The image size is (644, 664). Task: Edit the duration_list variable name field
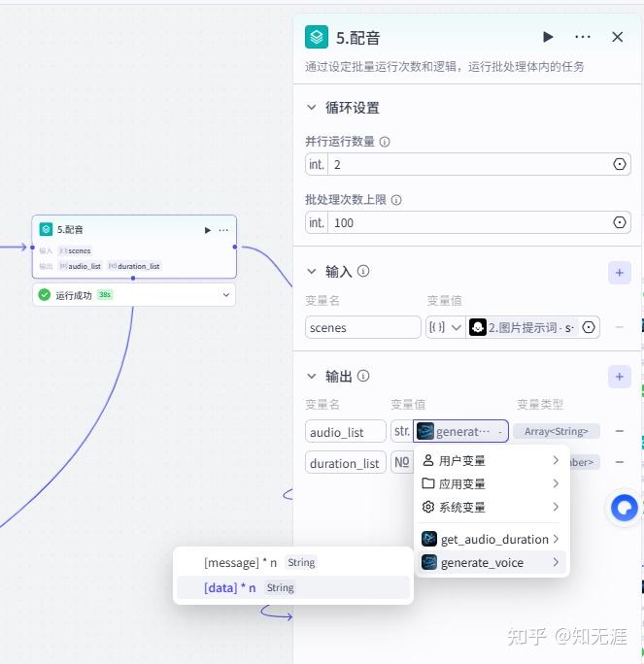coord(346,462)
